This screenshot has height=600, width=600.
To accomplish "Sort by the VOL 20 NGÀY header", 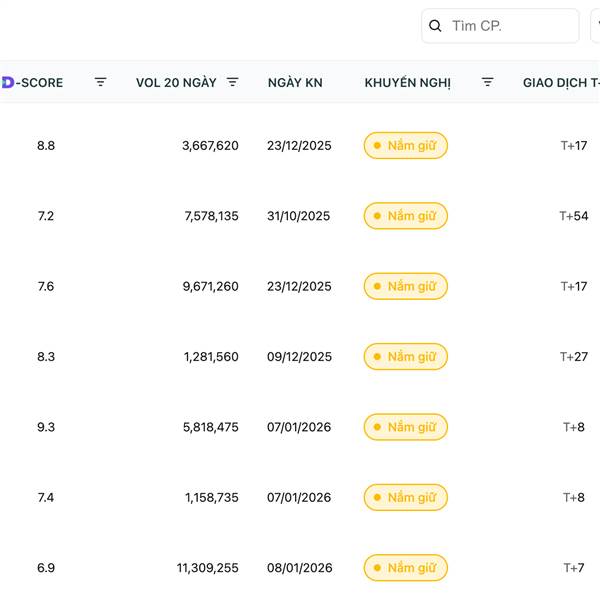I will pos(176,82).
